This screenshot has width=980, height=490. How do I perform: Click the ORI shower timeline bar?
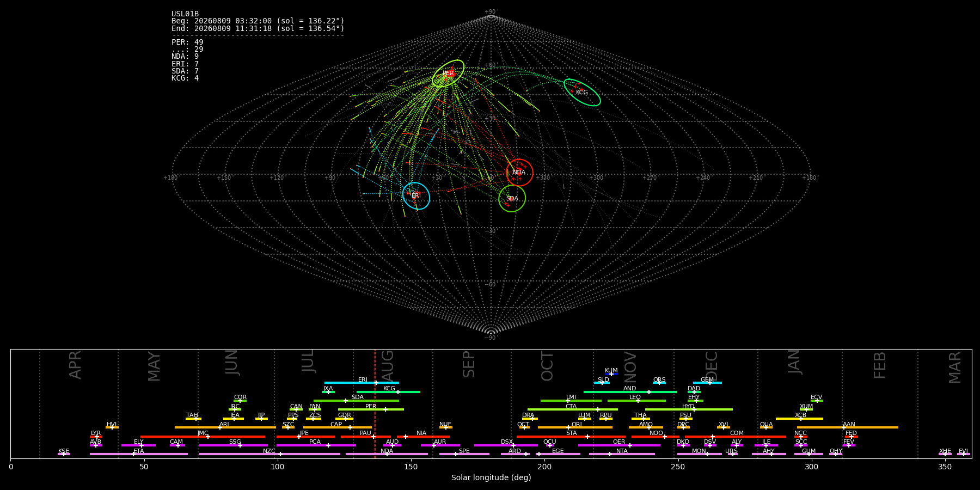tap(575, 427)
